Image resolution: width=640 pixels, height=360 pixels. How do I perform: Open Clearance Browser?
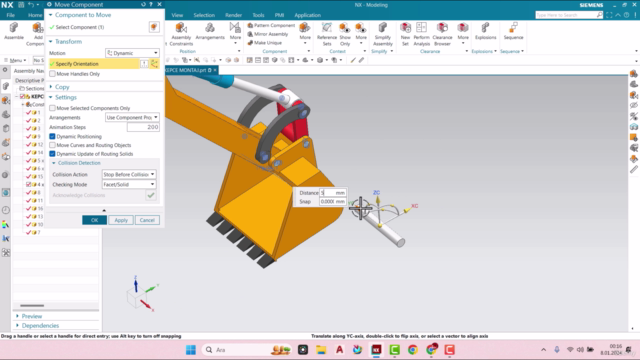tap(442, 34)
